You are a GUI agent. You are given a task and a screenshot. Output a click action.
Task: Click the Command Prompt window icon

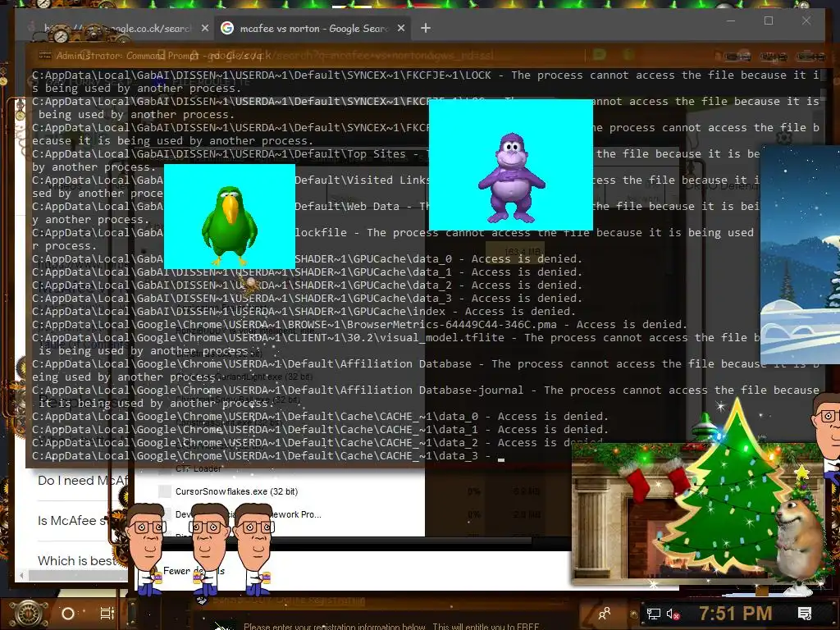(x=45, y=55)
